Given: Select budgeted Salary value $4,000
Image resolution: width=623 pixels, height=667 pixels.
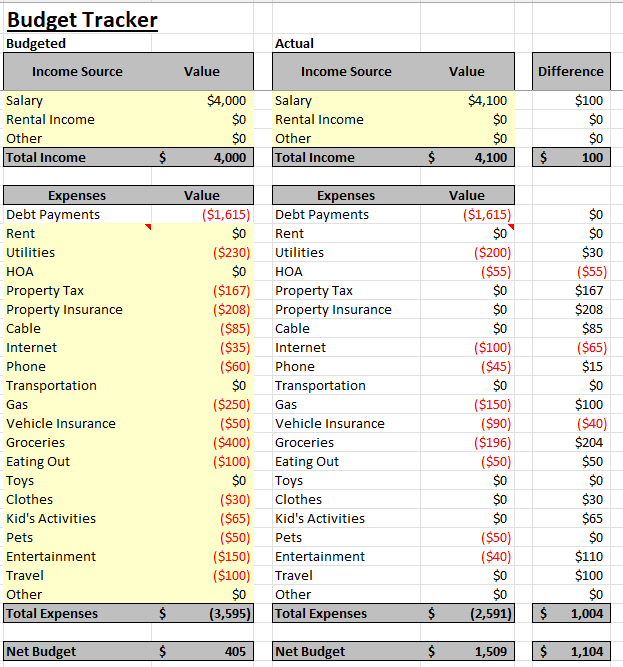Looking at the screenshot, I should (x=226, y=100).
